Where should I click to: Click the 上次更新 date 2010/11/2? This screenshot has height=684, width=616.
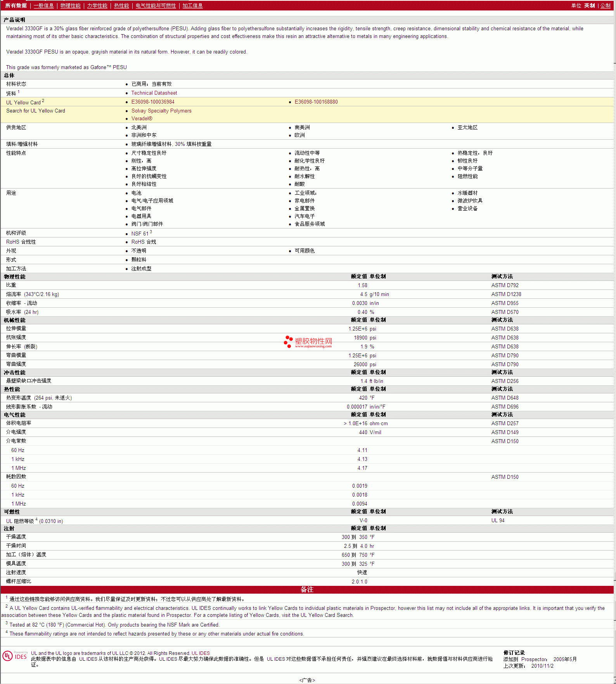(542, 666)
